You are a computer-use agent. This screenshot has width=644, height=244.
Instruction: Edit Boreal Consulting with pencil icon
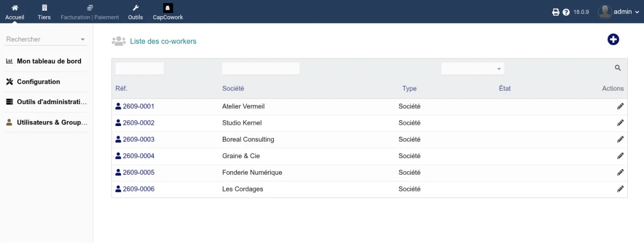620,139
